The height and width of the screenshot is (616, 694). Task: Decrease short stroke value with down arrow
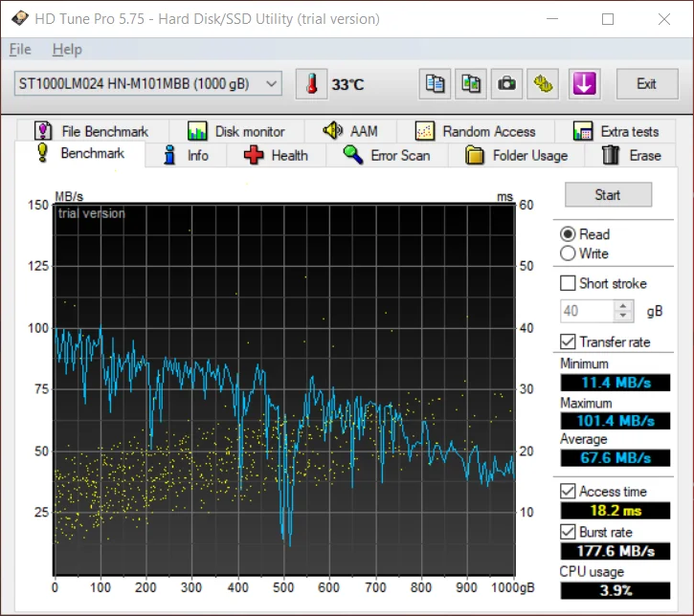624,316
